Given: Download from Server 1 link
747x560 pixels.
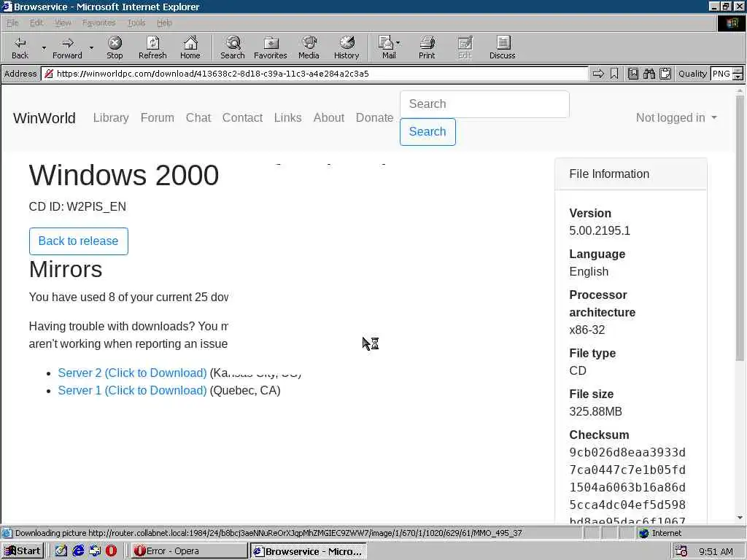Looking at the screenshot, I should tap(133, 391).
